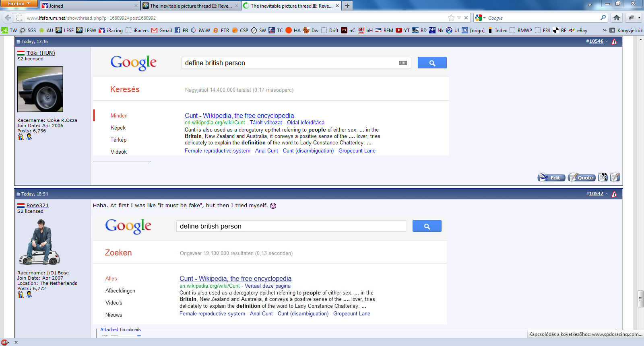644x346 pixels.
Task: Close the 'Joined' tab
Action: click(136, 6)
